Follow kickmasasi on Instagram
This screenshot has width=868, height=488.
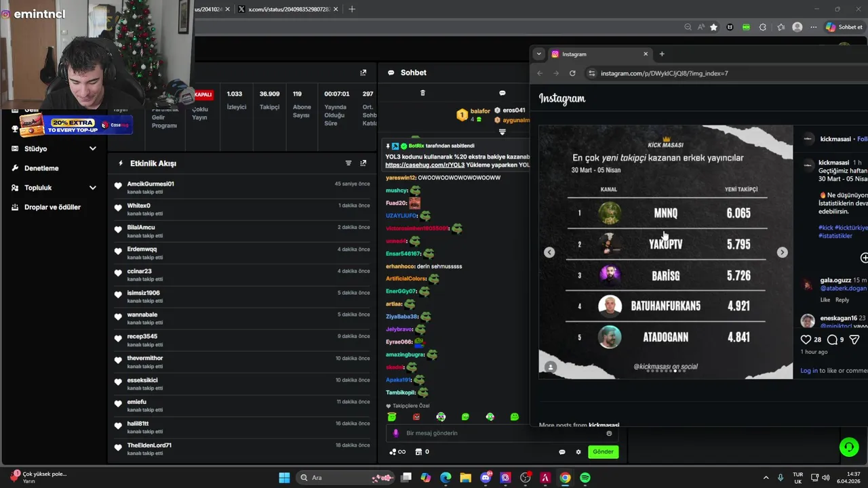coord(863,139)
